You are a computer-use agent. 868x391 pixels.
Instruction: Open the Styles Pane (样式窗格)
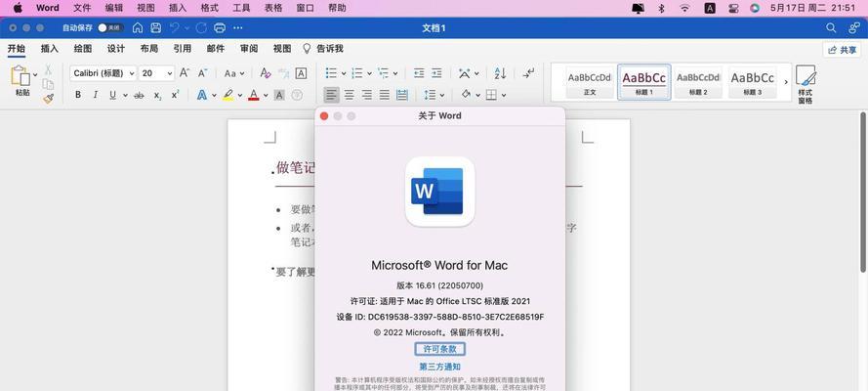click(x=805, y=85)
